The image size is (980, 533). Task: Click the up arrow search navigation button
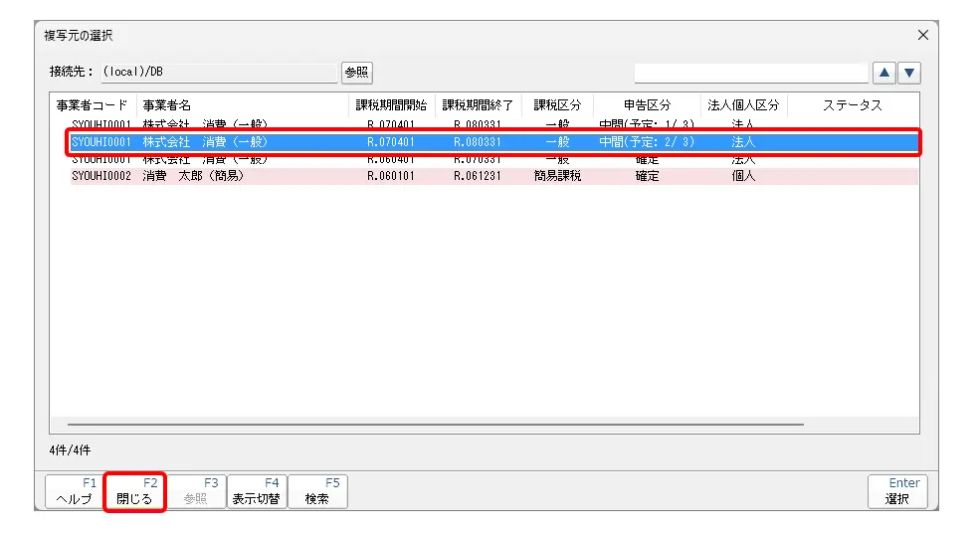coord(883,73)
